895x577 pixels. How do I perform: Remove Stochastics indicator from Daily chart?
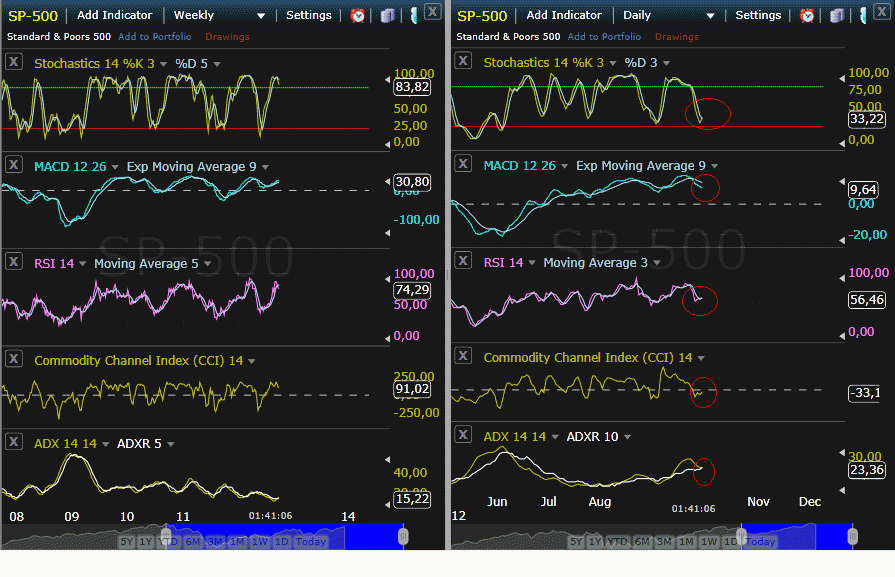pos(463,60)
